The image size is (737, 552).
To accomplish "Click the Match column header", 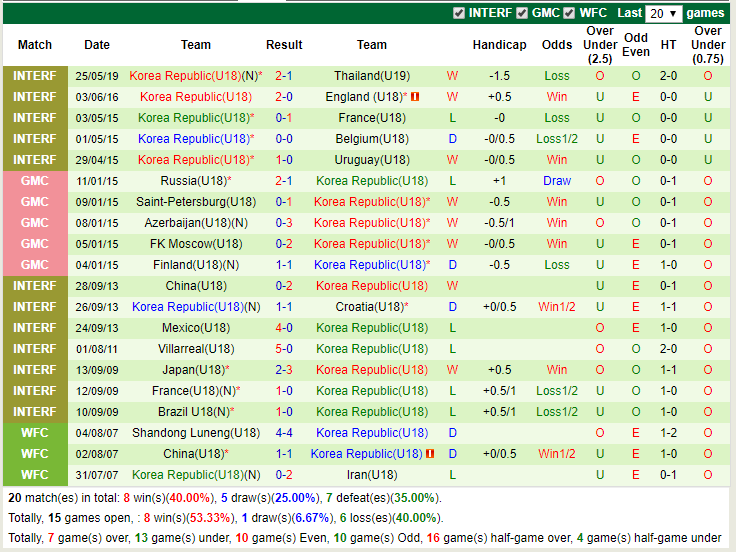I will [x=35, y=45].
